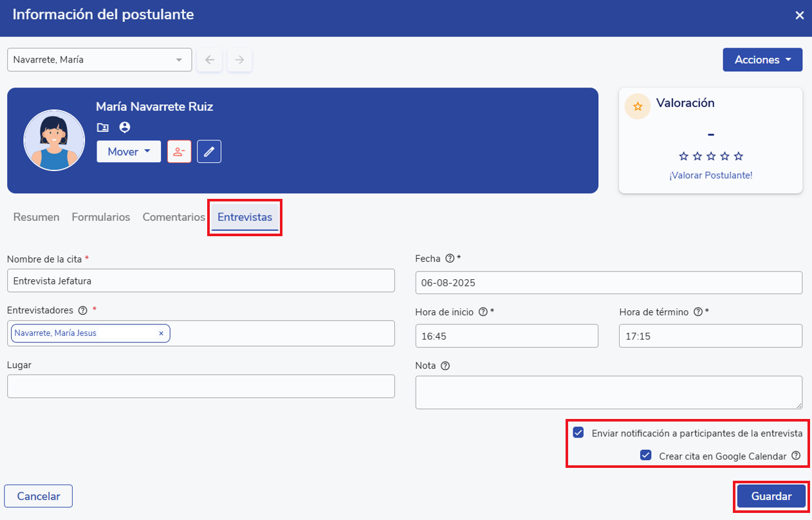Rate applicant with the fifth star

pos(739,156)
